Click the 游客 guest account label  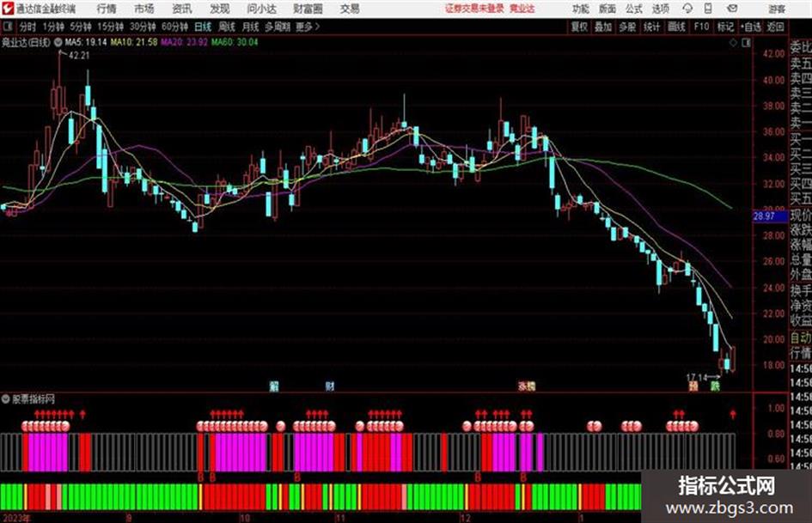click(777, 9)
